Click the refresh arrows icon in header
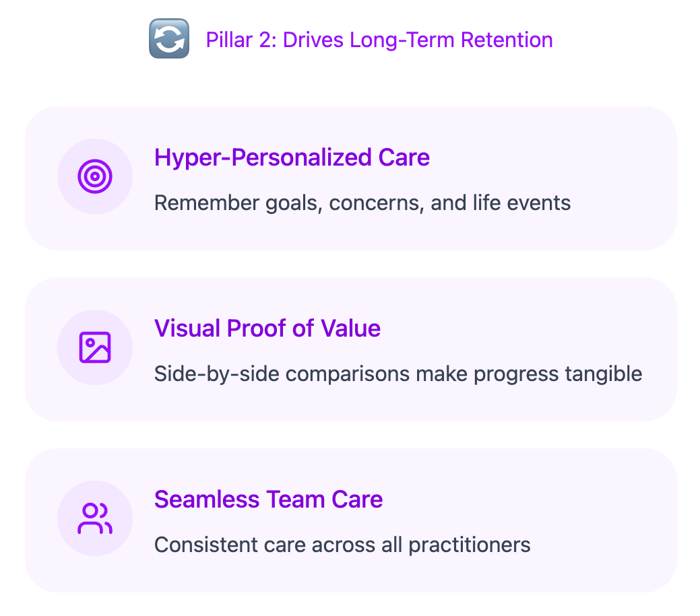This screenshot has height=616, width=700. point(168,40)
